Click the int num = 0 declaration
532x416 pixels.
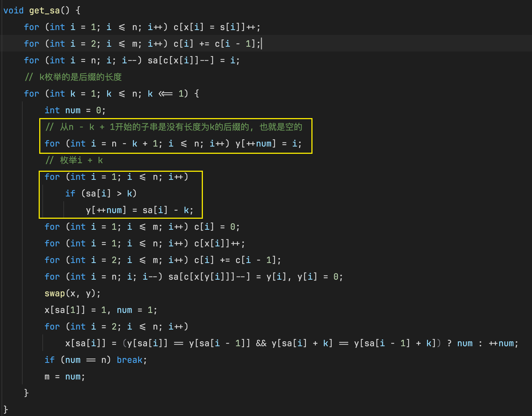point(75,110)
